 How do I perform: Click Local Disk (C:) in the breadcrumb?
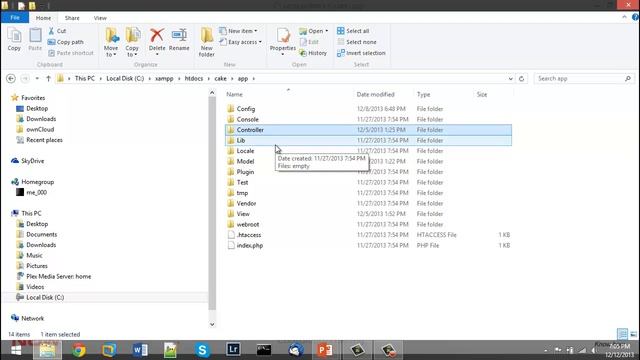click(x=125, y=78)
